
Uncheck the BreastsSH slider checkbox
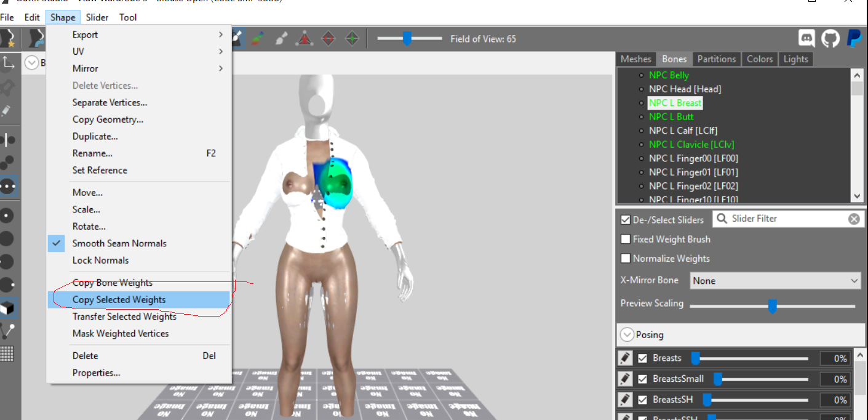tap(643, 400)
